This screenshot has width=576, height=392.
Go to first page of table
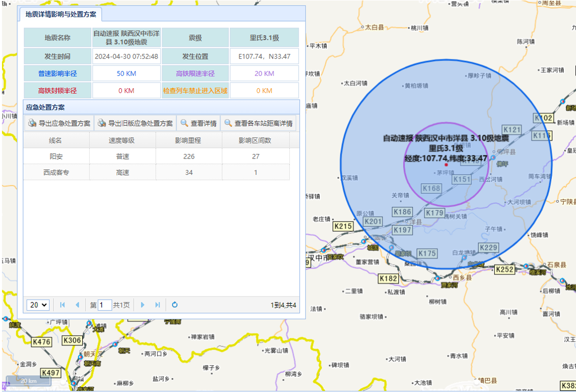[63, 305]
